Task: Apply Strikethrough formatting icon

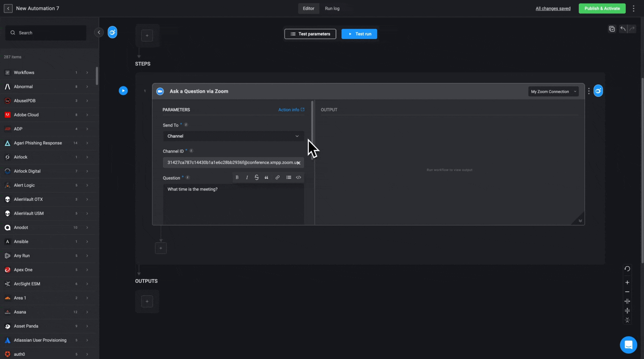Action: 257,178
